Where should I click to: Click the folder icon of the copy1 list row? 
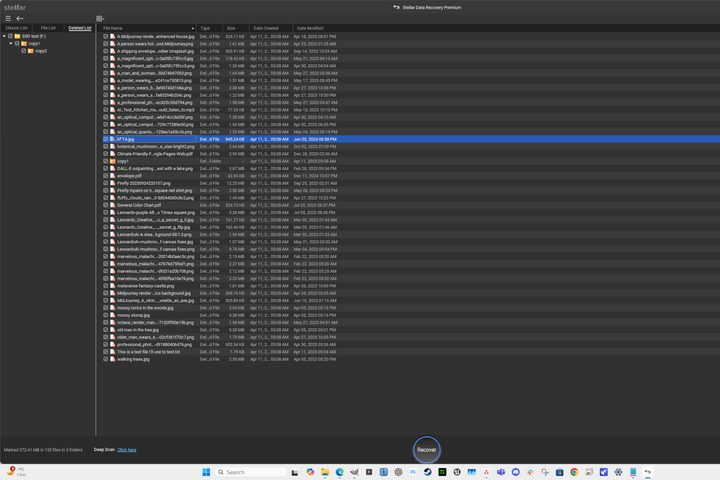[112, 161]
